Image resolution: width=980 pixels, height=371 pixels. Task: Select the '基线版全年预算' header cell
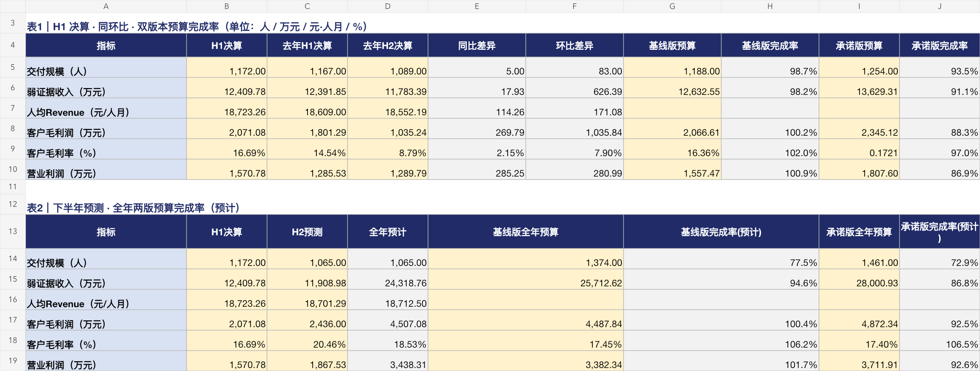(526, 232)
